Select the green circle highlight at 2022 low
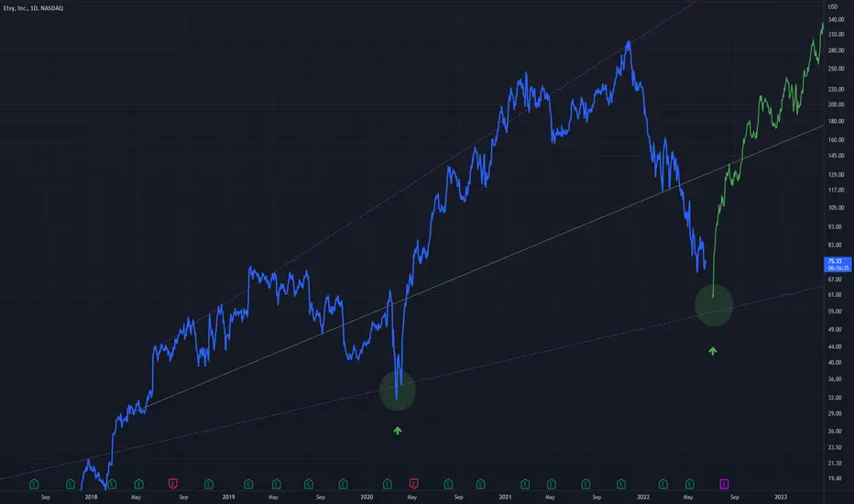 714,305
